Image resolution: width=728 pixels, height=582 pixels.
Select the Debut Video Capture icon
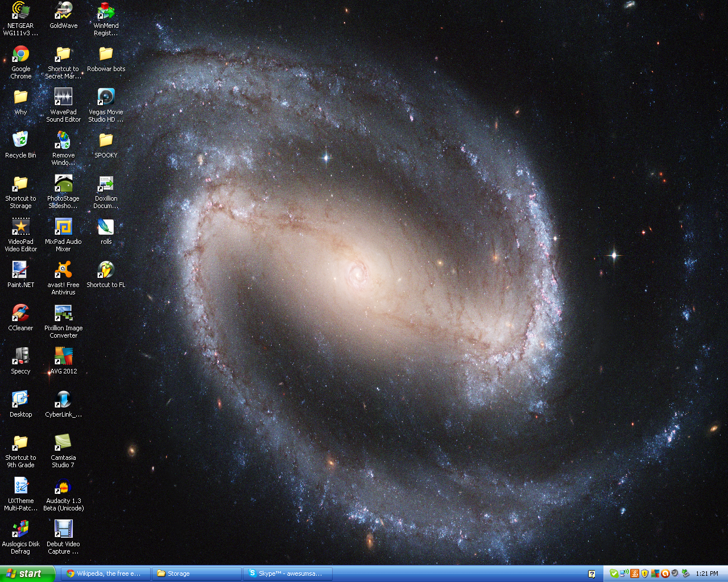click(63, 537)
